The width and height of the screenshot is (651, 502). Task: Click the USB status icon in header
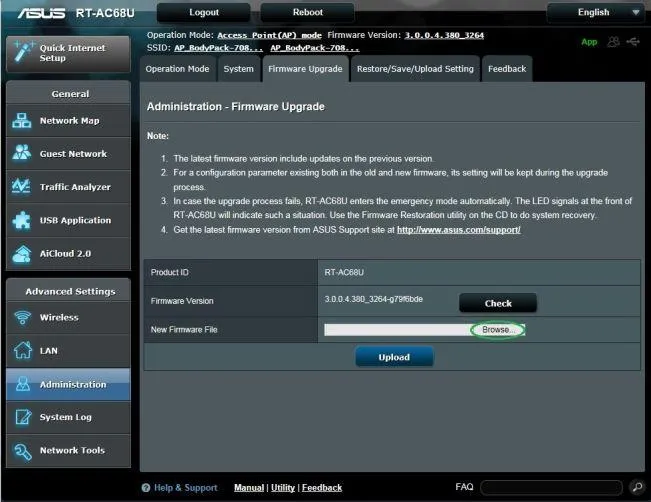coord(633,42)
